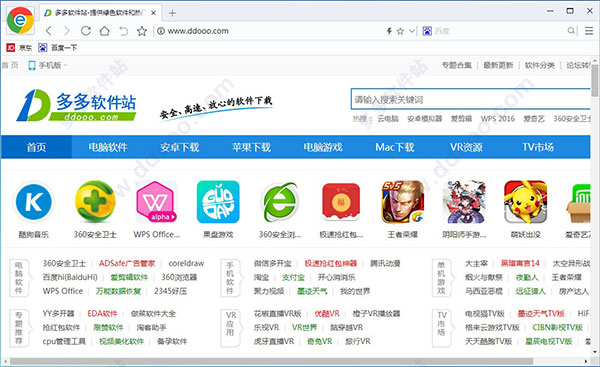This screenshot has width=600, height=367.
Task: Open the 墨迹天气 link under 手机软件
Action: coord(312,291)
